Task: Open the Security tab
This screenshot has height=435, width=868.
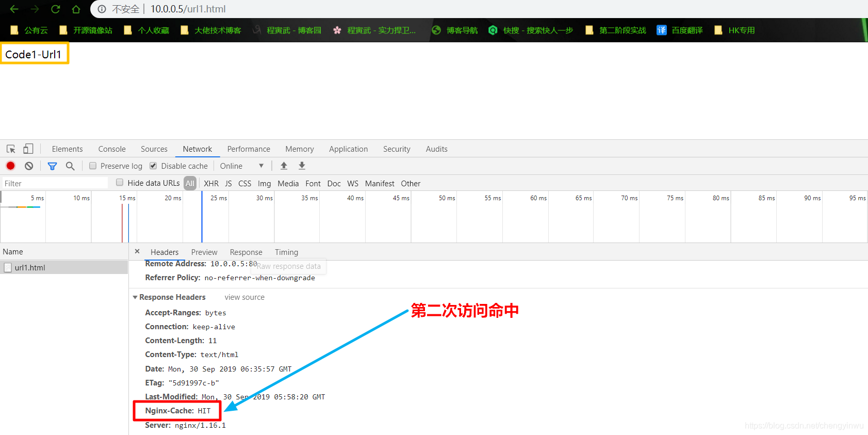Action: (x=397, y=149)
